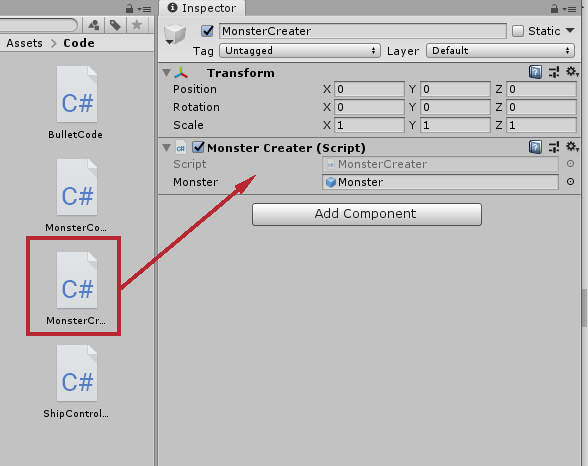The width and height of the screenshot is (588, 466).
Task: Toggle the Monster Creater script enabled checkbox
Action: tap(198, 147)
